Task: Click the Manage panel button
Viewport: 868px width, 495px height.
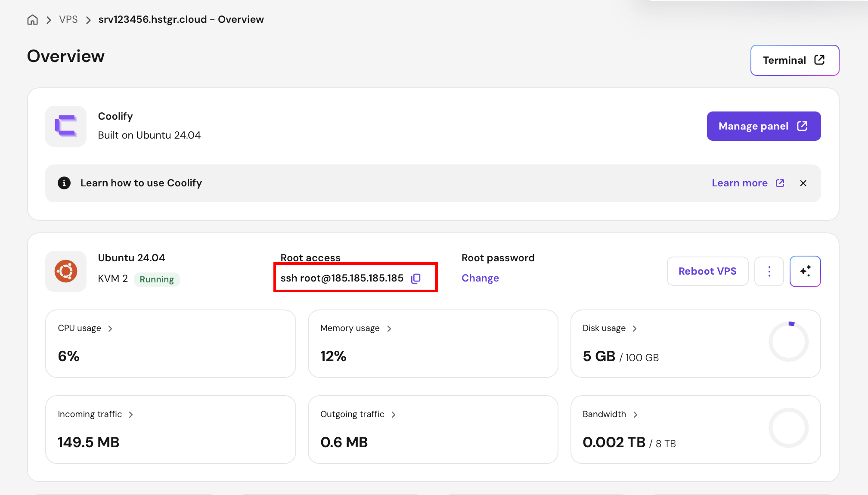Action: click(x=763, y=126)
